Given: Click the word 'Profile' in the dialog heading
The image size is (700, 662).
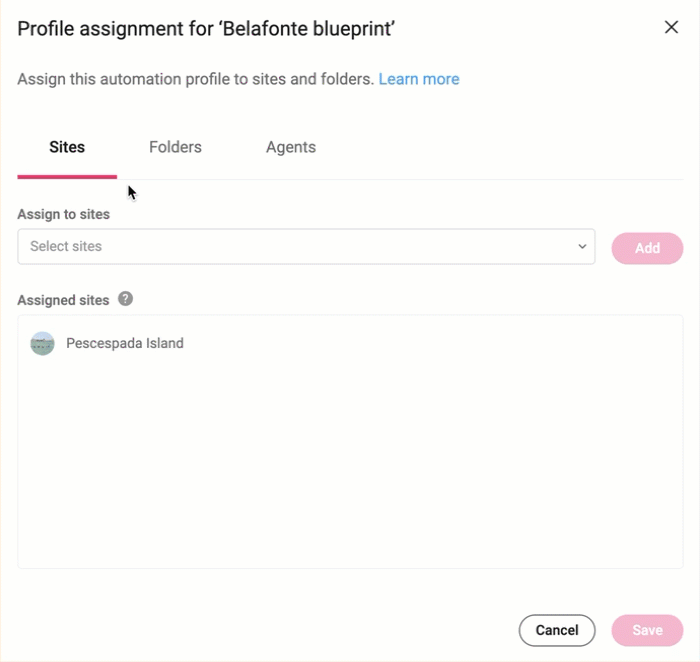Looking at the screenshot, I should 46,29.
